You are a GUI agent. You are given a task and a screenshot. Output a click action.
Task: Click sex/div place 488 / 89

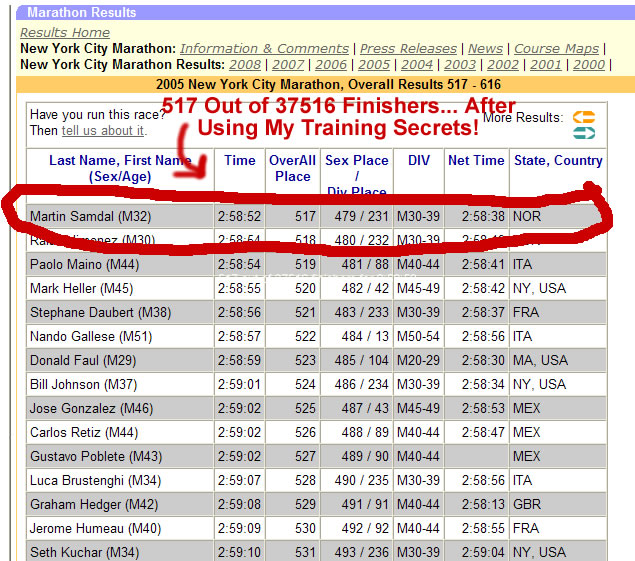(356, 432)
